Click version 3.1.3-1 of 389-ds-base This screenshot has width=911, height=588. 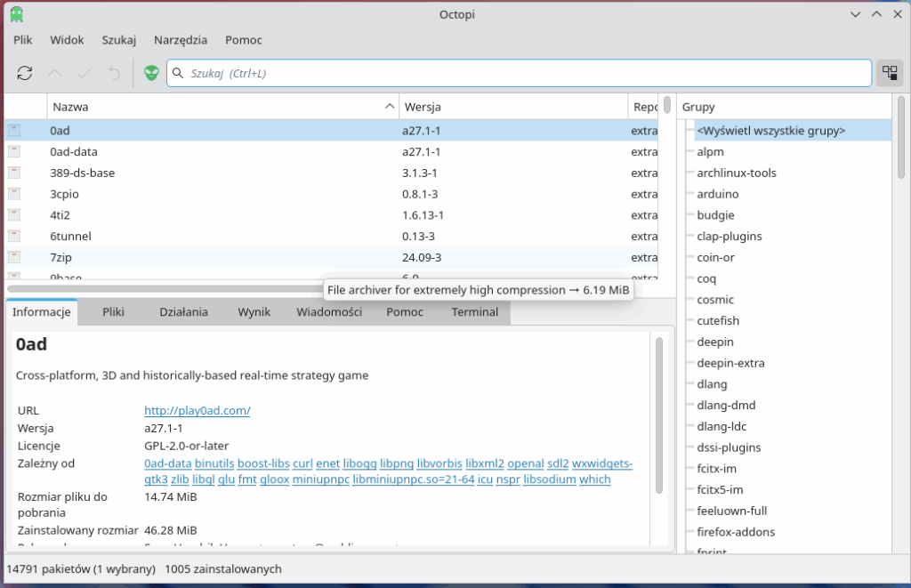coord(420,173)
